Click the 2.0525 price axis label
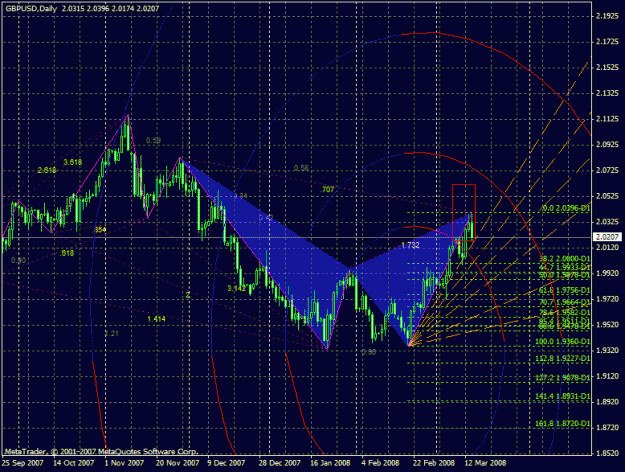The image size is (625, 472). point(607,196)
